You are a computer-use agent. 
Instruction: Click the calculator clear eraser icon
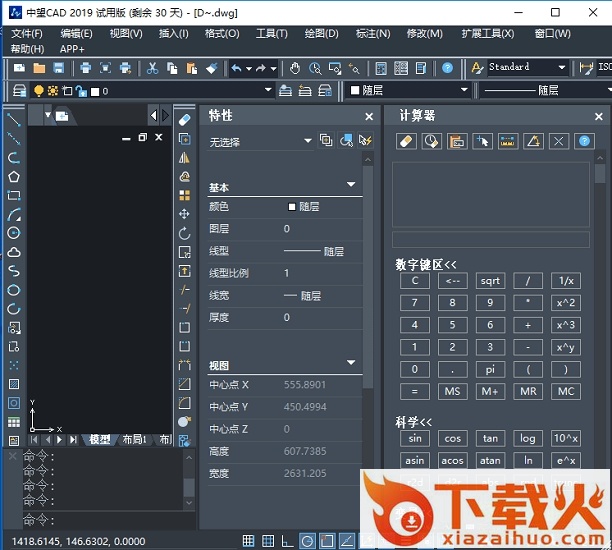(406, 141)
